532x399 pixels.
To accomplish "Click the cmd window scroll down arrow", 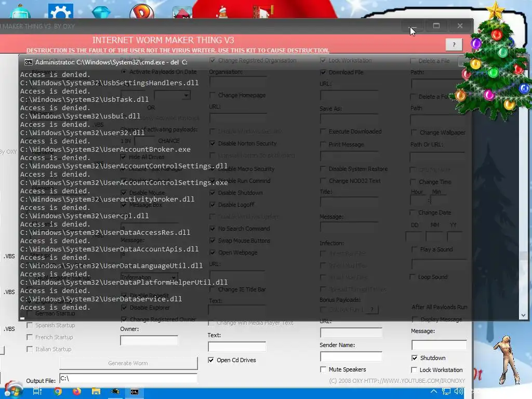I will pyautogui.click(x=524, y=315).
